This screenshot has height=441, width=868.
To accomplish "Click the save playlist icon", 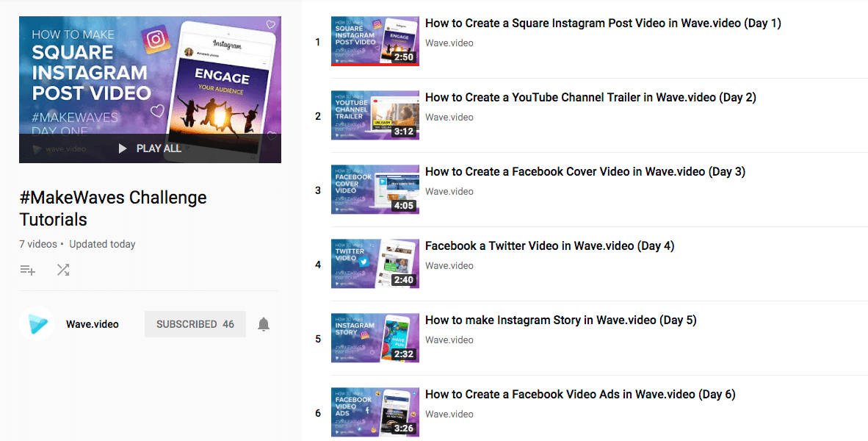I will coord(28,270).
